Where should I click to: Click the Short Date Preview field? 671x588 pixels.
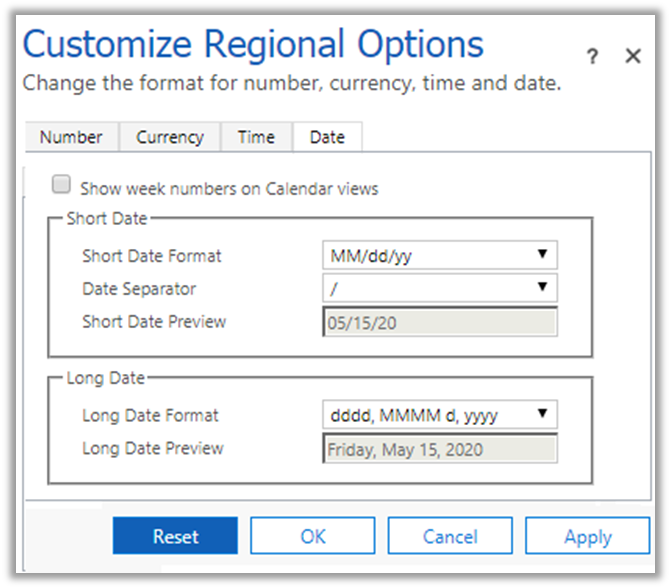(440, 322)
